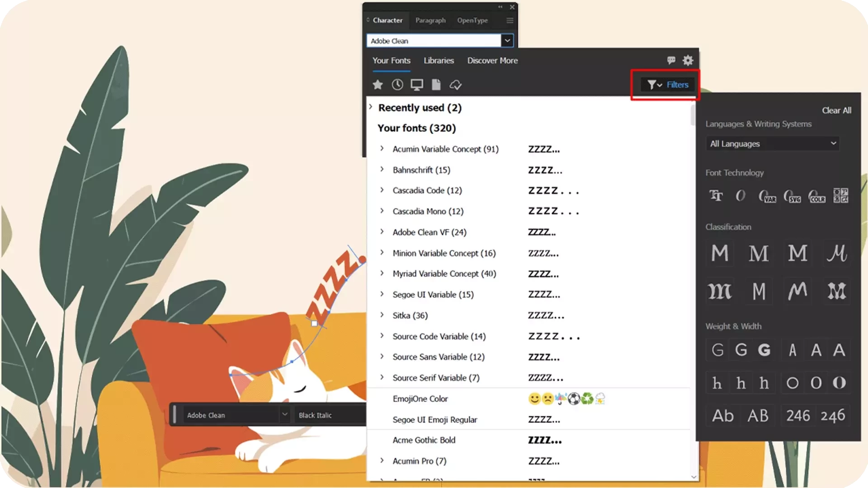Select low contrast O filter
Screen dimensions: 868x488
793,383
